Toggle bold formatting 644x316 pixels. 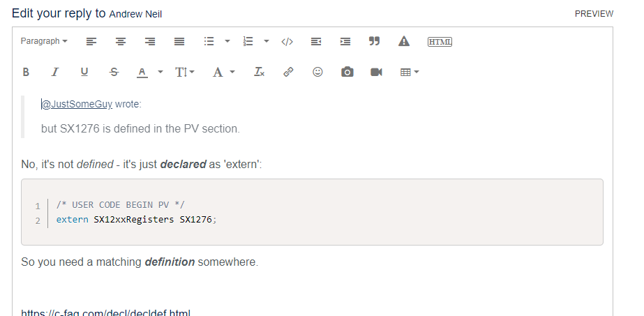[x=26, y=72]
